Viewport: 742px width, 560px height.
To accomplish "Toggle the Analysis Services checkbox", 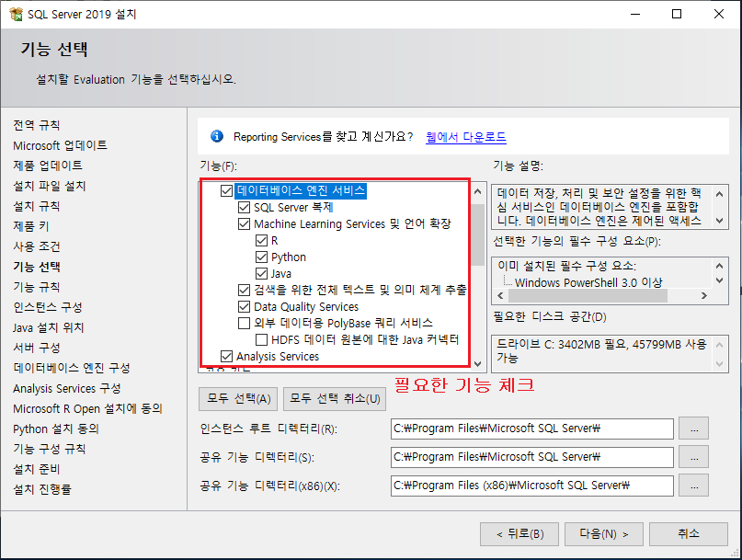I will click(x=227, y=356).
